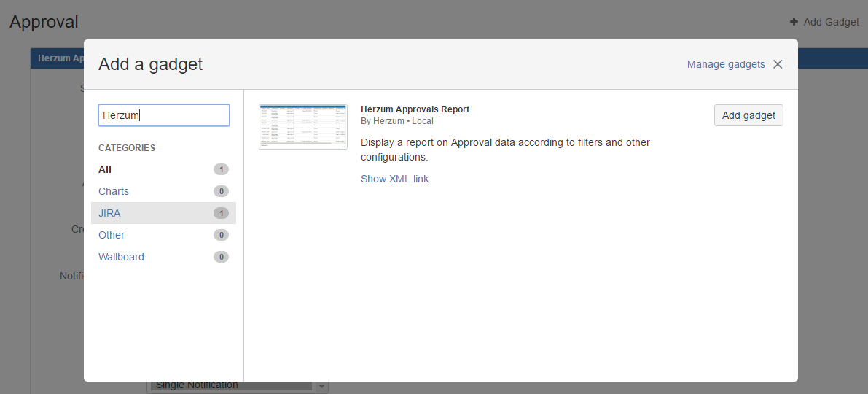Focus the gadget search field containing Herzum
Screen dimensions: 868x394
tap(164, 115)
